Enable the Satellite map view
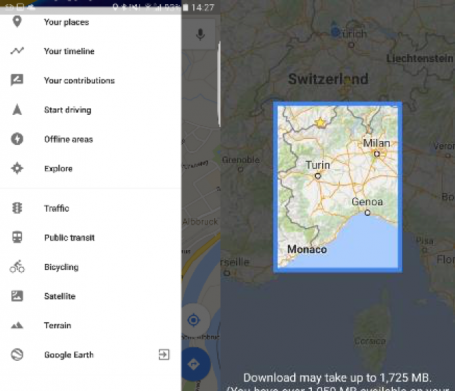Viewport: 455px width, 391px height. [x=90, y=296]
